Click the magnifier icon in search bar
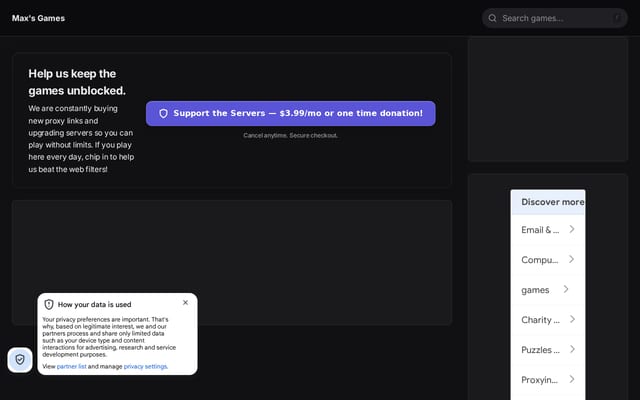This screenshot has width=640, height=400. 492,18
